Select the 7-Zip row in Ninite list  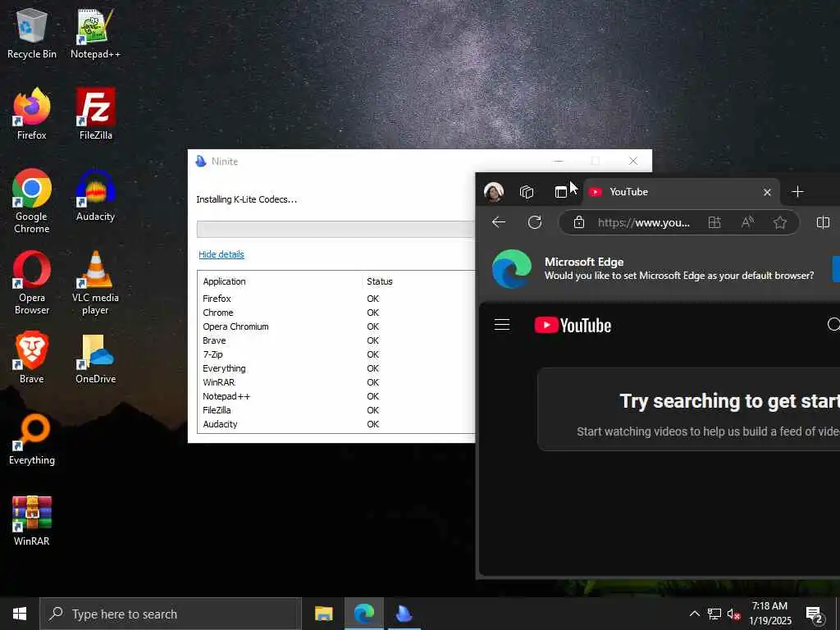336,354
